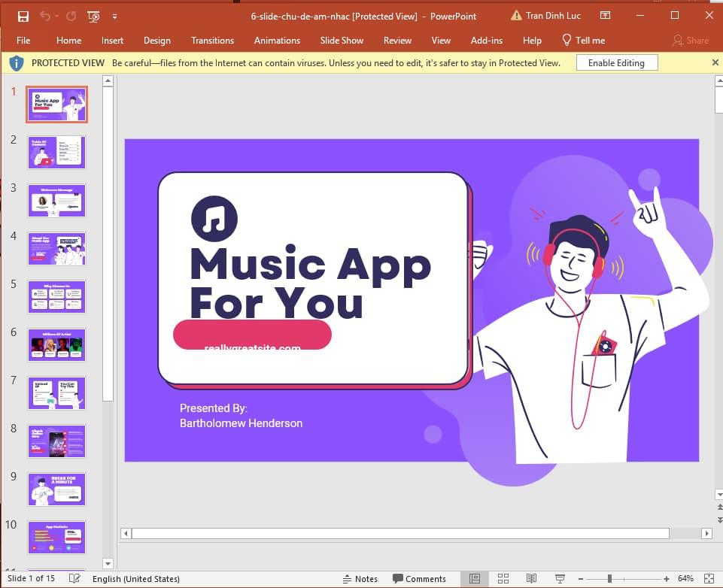Click the zoom slider handle
The width and height of the screenshot is (723, 588).
609,578
